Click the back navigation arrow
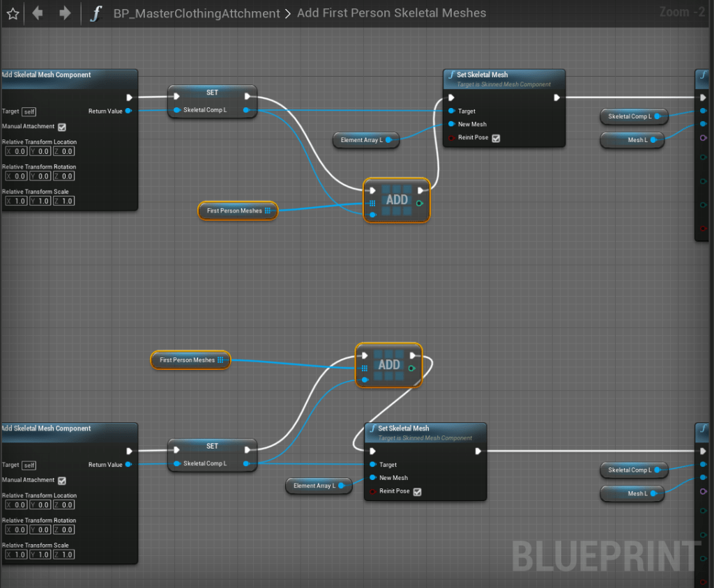The width and height of the screenshot is (714, 588). [38, 13]
